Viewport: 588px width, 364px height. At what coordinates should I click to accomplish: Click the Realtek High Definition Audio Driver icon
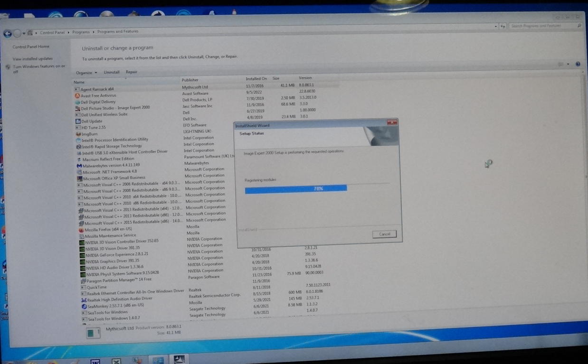click(x=84, y=299)
